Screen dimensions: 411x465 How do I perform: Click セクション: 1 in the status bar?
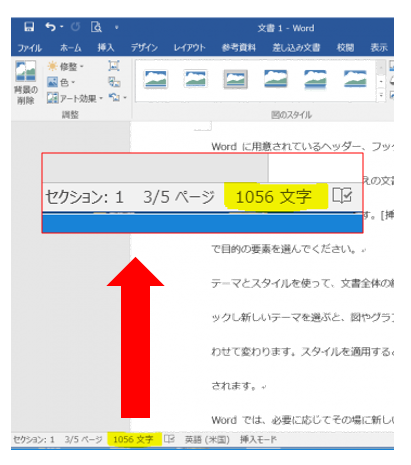tap(34, 440)
